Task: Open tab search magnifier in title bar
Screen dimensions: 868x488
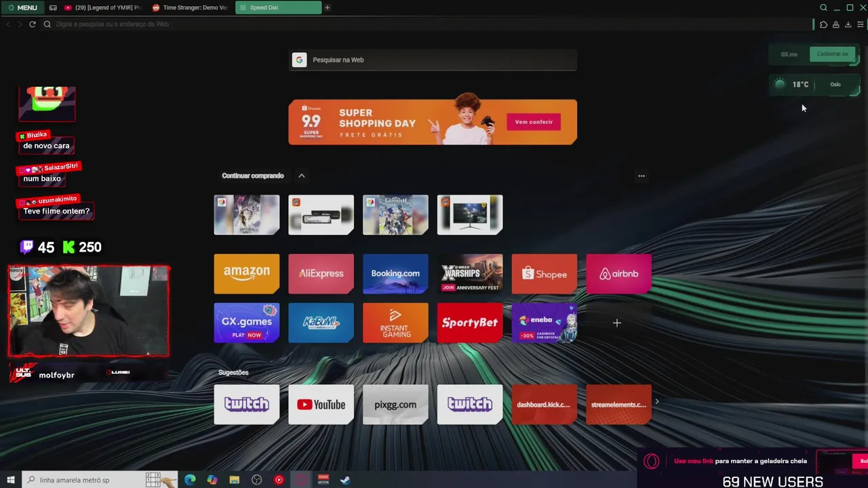Action: pyautogui.click(x=823, y=7)
